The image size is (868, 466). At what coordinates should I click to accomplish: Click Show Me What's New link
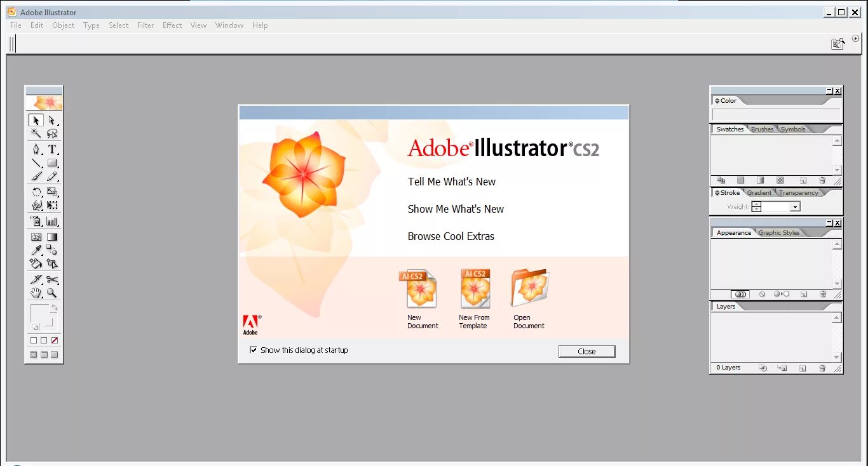coord(456,209)
